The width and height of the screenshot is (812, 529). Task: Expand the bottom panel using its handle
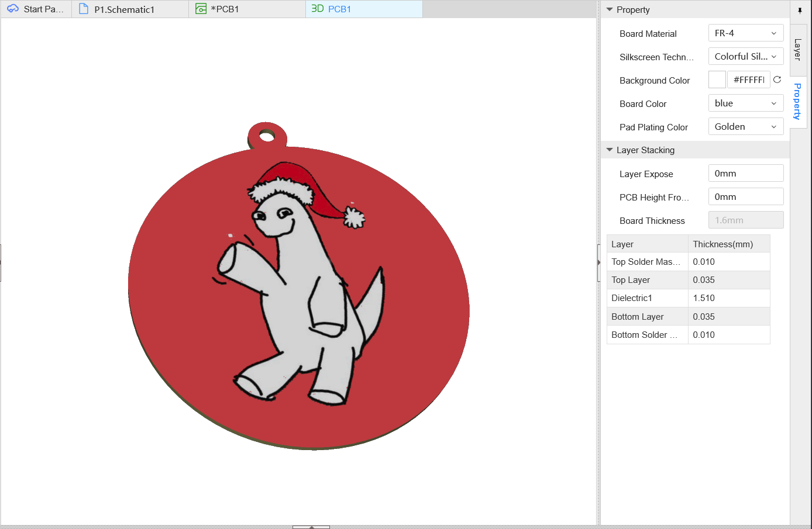pyautogui.click(x=311, y=527)
